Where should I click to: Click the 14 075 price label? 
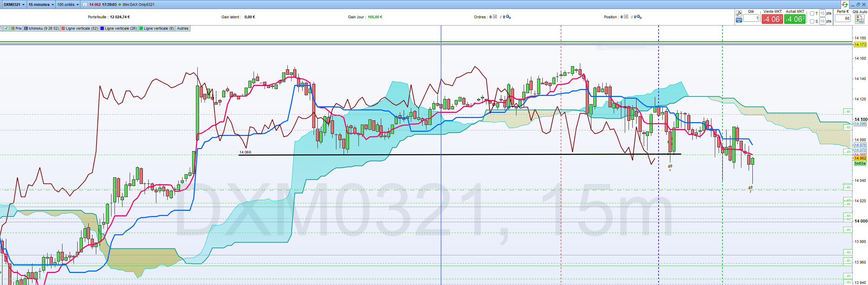click(x=860, y=145)
